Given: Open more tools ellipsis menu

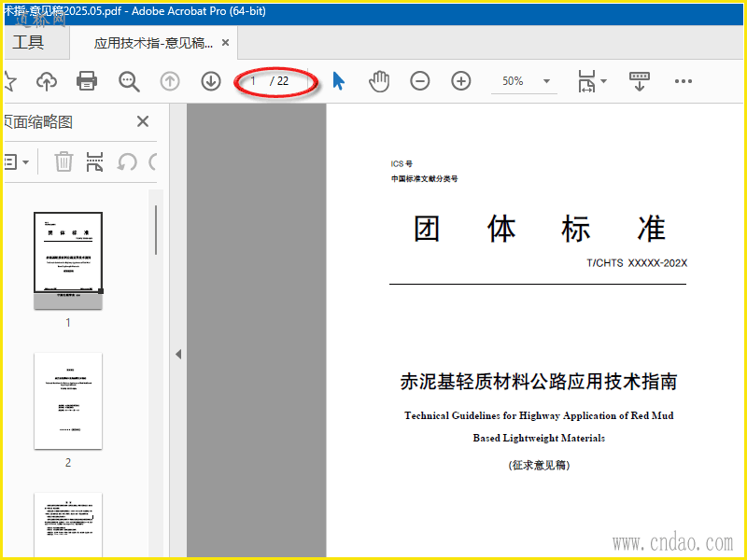Looking at the screenshot, I should tap(684, 81).
